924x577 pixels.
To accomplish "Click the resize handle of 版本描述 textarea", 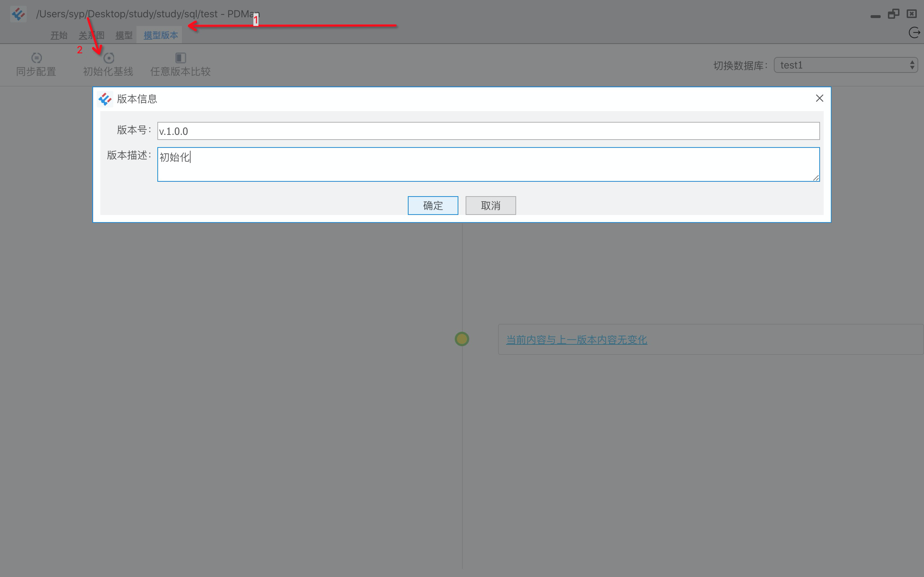I will (x=816, y=178).
